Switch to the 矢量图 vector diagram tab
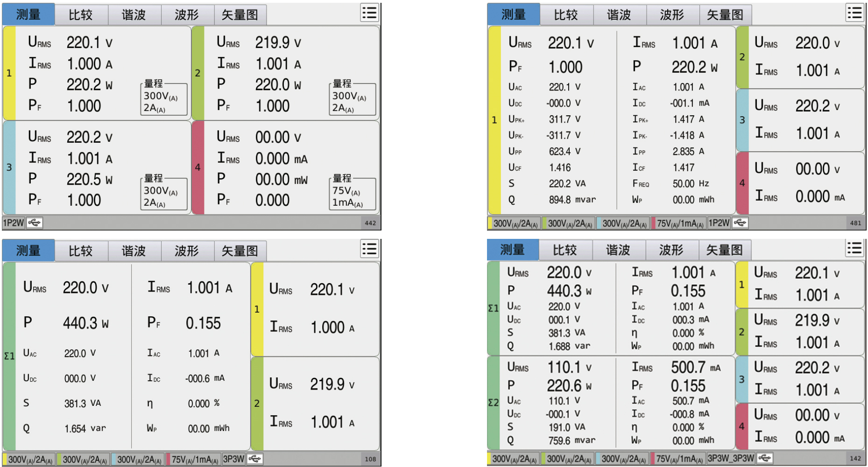Screen dimensions: 868x467 coord(240,14)
